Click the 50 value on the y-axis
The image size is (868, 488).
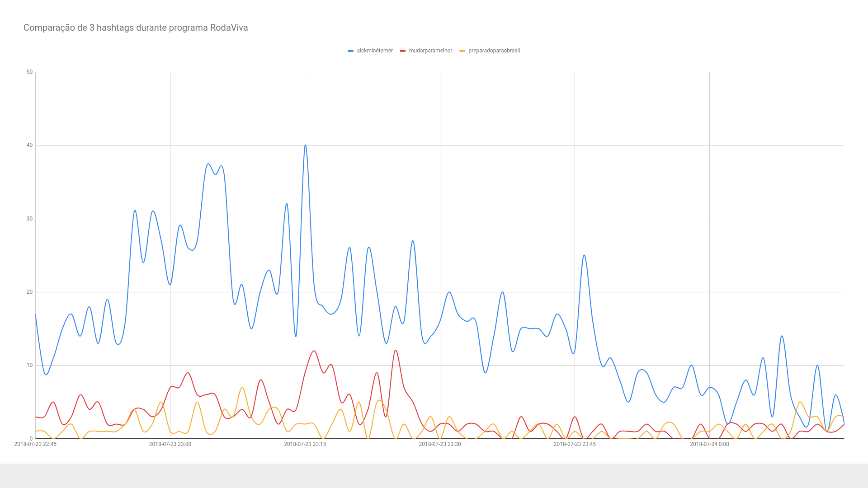[30, 72]
